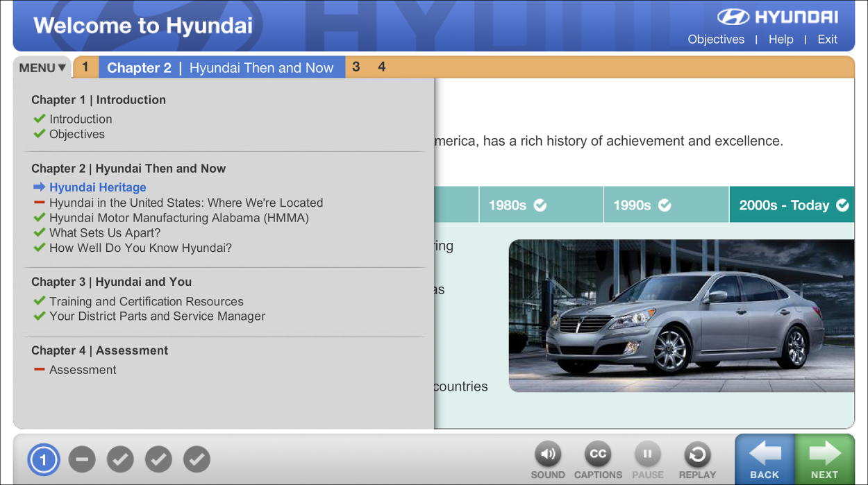Open Objectives link in header
868x485 pixels.
click(x=716, y=40)
